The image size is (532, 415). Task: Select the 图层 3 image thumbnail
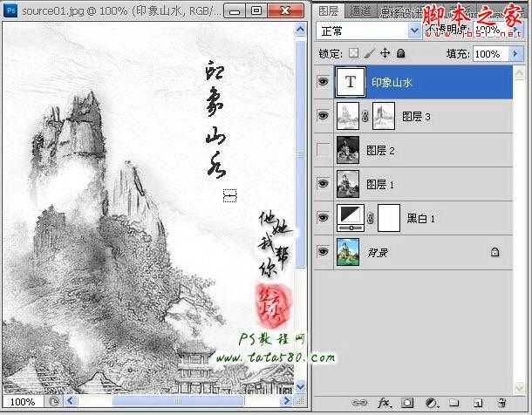[348, 116]
